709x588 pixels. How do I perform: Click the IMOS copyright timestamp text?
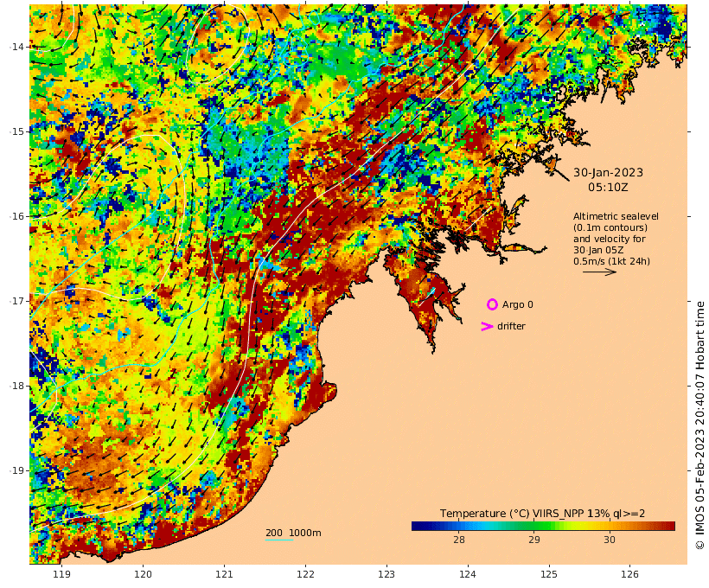tap(699, 425)
